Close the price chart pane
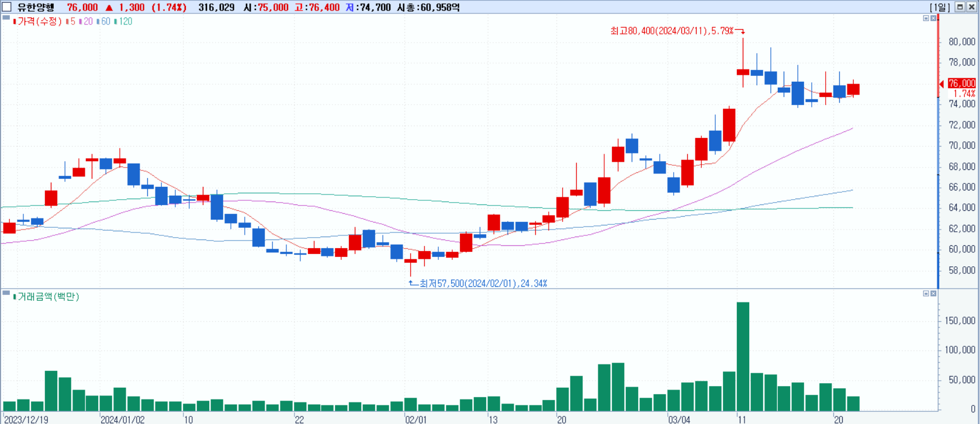Screen dimensions: 980x424 933,18
